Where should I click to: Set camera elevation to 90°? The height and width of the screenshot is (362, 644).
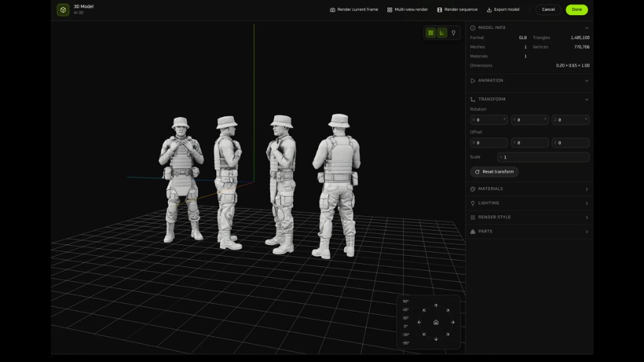(x=406, y=301)
